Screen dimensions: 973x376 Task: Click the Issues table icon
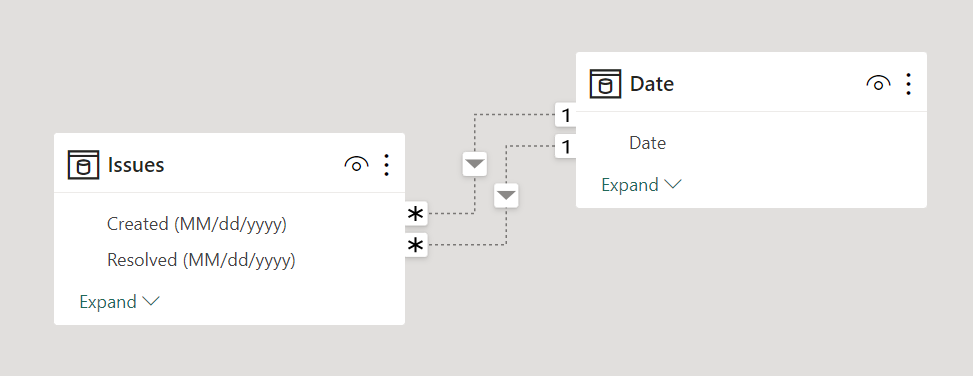(83, 165)
